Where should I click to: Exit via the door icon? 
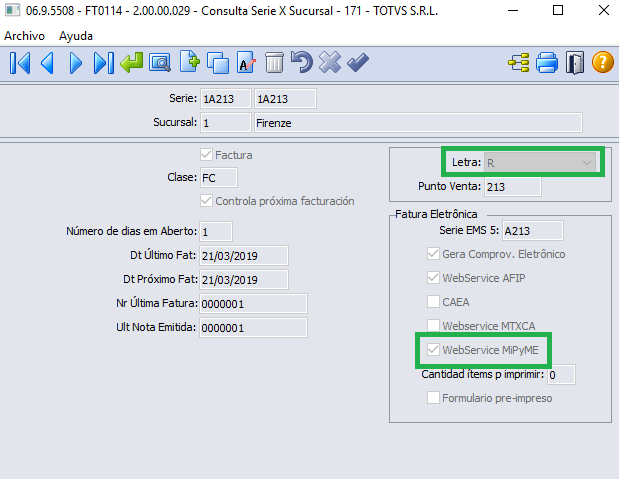[x=574, y=63]
